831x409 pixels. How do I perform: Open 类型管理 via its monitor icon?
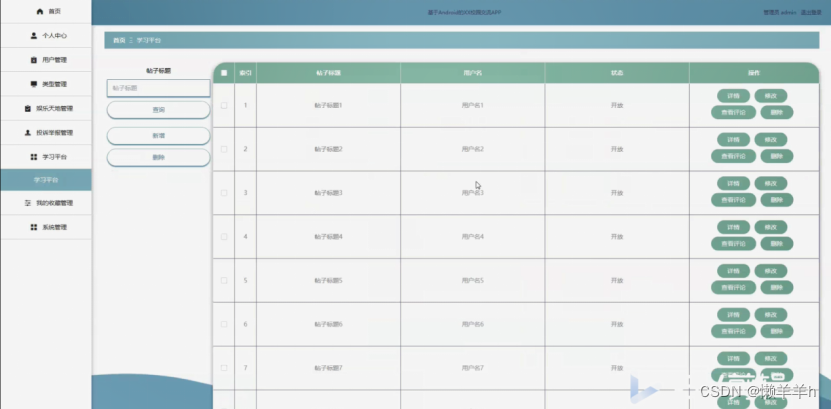(x=34, y=84)
